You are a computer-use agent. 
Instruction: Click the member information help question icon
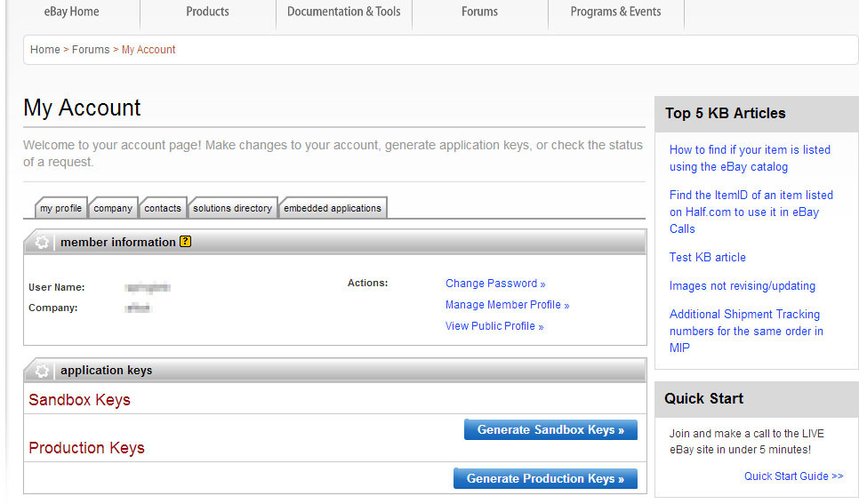point(186,241)
